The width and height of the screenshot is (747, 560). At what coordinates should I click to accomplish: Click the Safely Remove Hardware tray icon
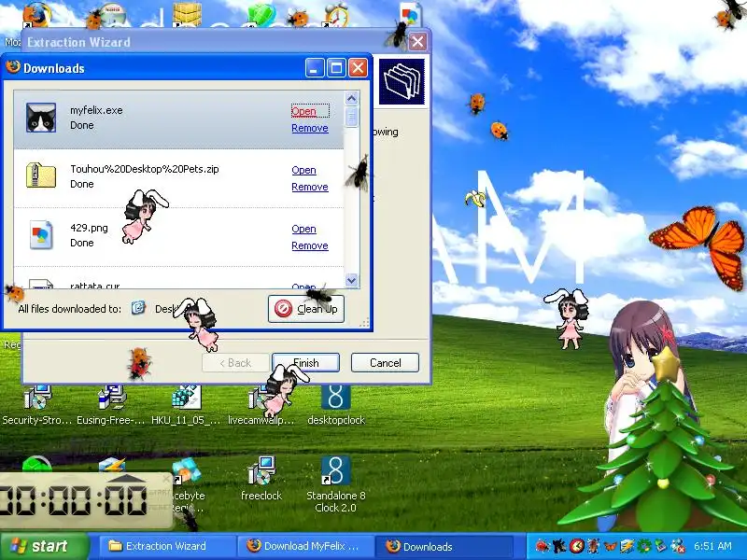(x=661, y=546)
